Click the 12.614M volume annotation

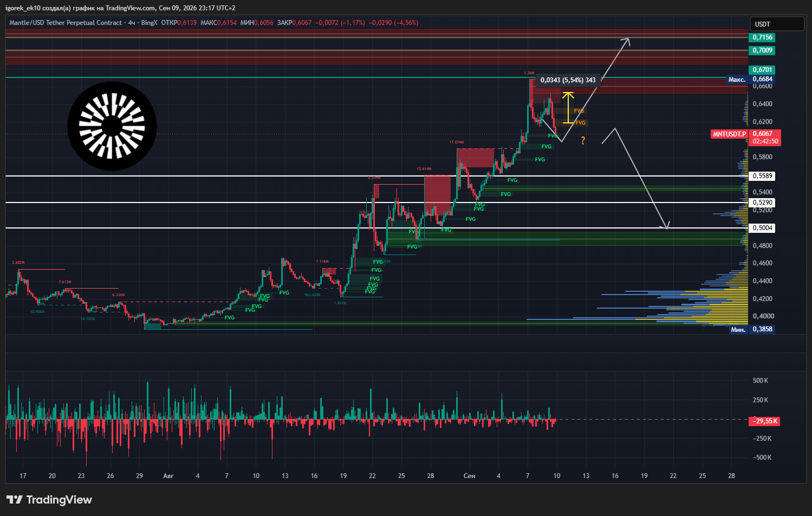tap(424, 169)
